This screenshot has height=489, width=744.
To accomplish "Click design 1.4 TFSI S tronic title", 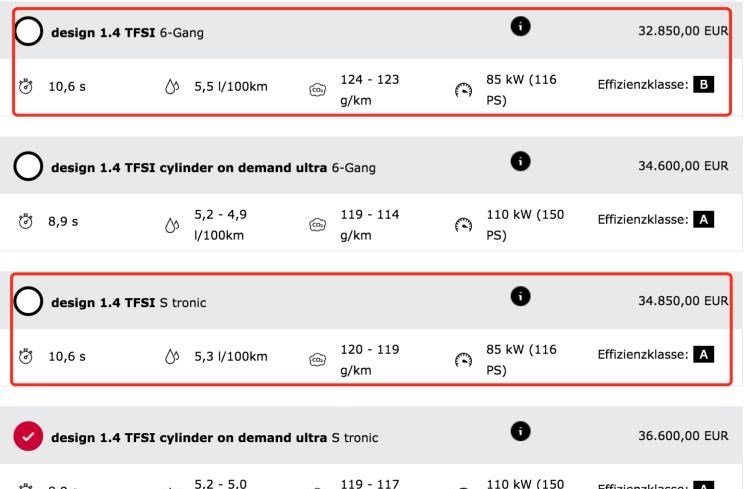I will click(129, 303).
